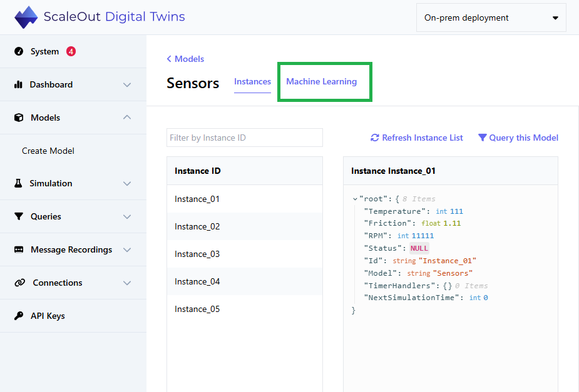Click the TimerHandlers empty braces
Viewport: 579px width, 392px height.
click(448, 286)
